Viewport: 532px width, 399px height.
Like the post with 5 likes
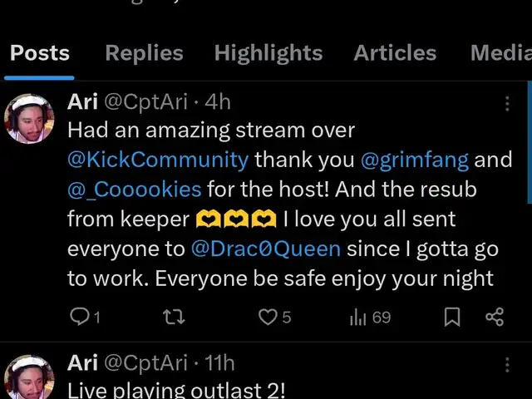(x=268, y=317)
